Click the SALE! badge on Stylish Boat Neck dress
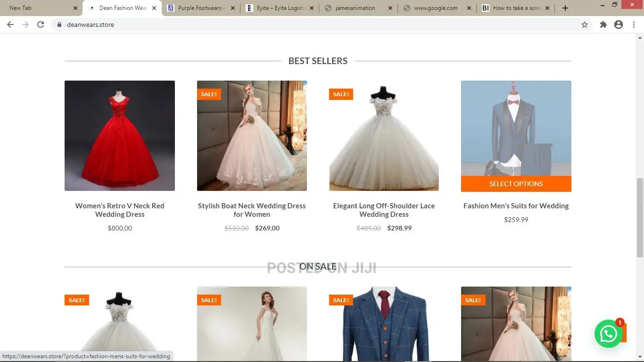The width and height of the screenshot is (644, 362). [209, 94]
